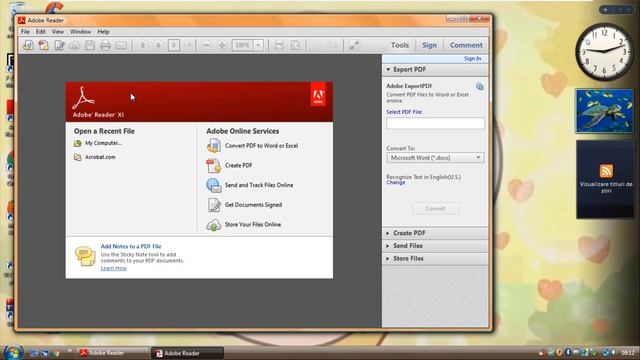
Task: Expand the Create PDF section
Action: pyautogui.click(x=435, y=233)
